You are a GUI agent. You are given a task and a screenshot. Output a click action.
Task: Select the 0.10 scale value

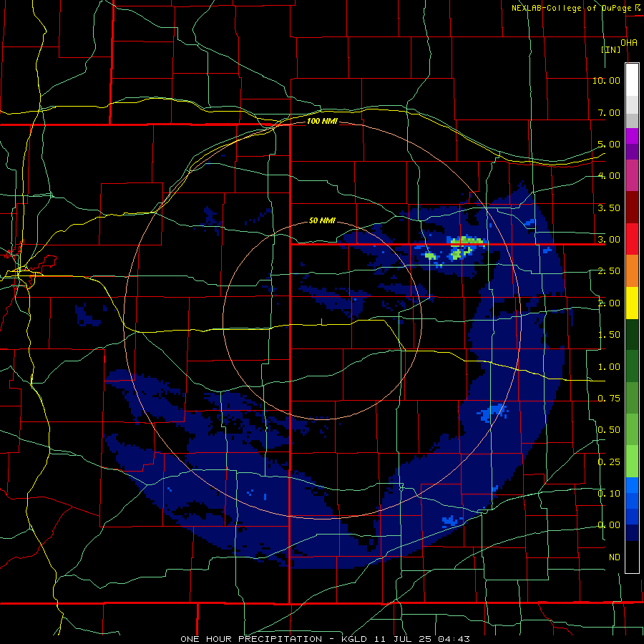click(609, 493)
